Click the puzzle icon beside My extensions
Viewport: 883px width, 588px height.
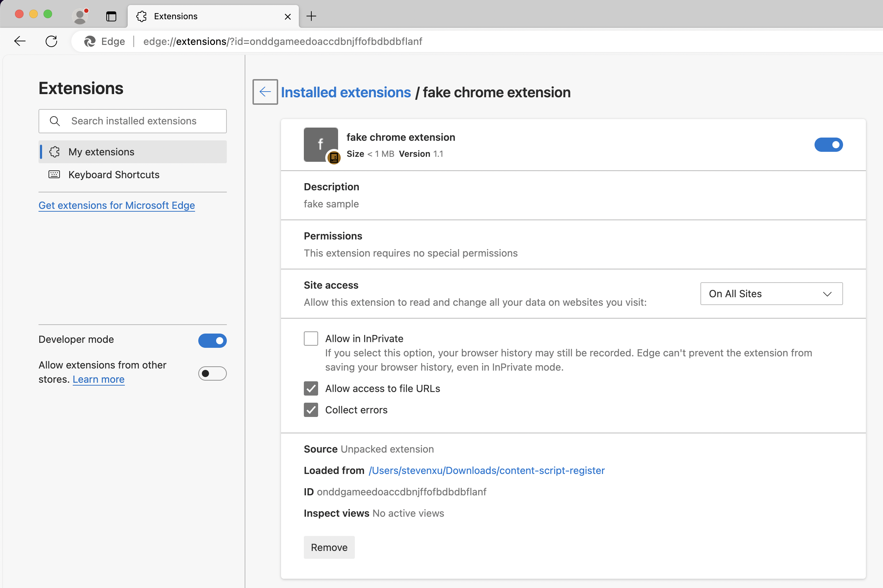click(x=55, y=151)
